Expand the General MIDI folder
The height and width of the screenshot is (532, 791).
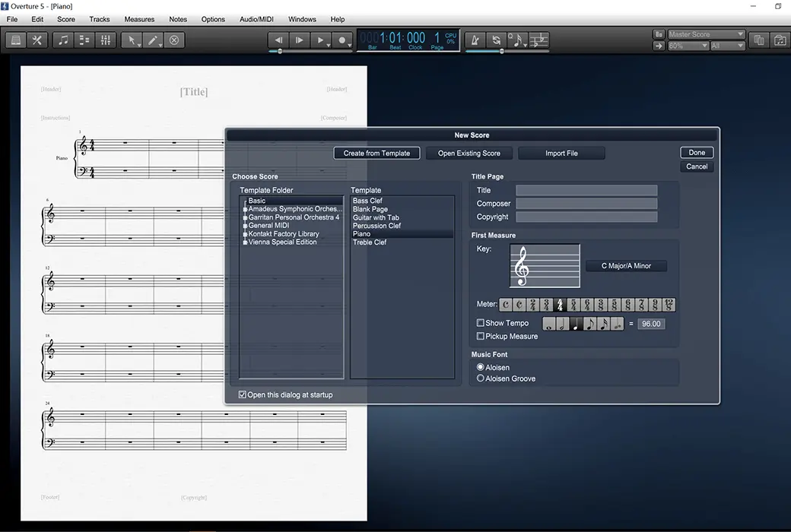click(x=245, y=226)
